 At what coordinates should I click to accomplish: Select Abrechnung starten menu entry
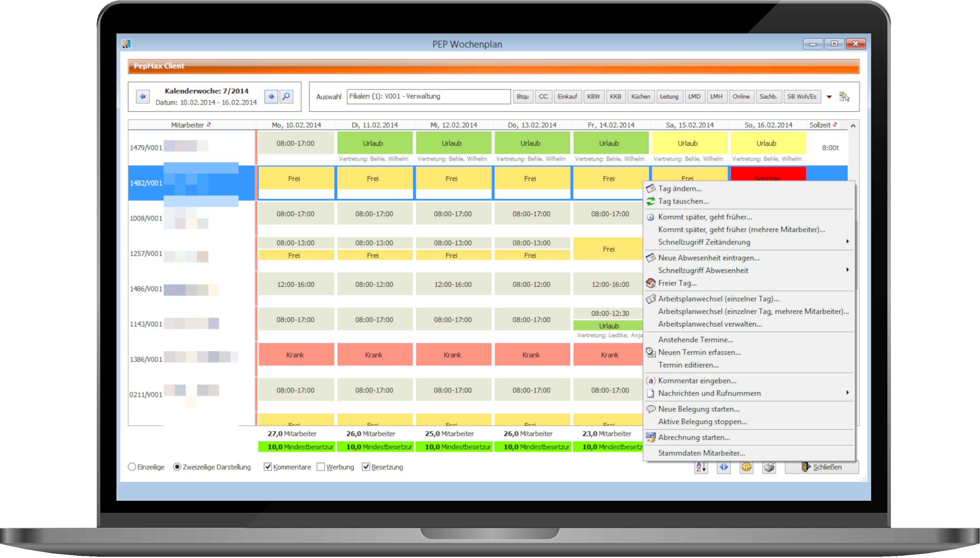coord(750,437)
